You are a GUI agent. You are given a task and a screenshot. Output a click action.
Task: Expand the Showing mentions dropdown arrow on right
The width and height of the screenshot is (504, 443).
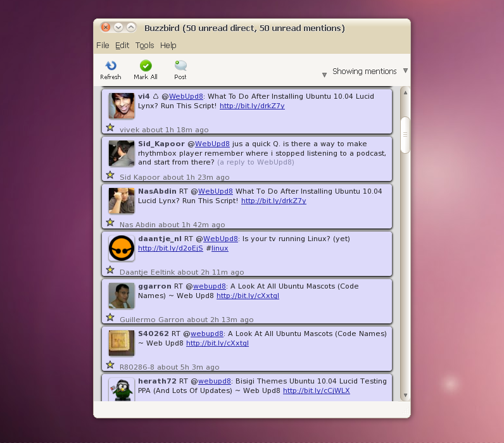(405, 71)
